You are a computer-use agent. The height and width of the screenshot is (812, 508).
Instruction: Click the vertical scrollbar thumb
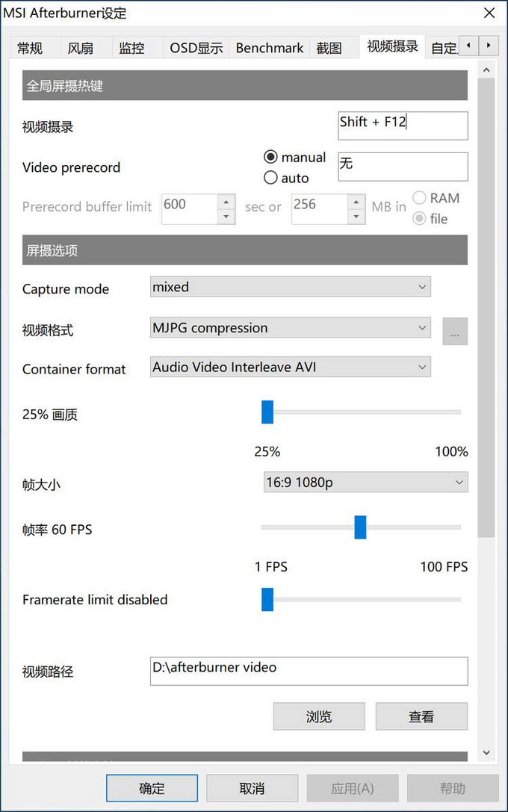pos(486,308)
